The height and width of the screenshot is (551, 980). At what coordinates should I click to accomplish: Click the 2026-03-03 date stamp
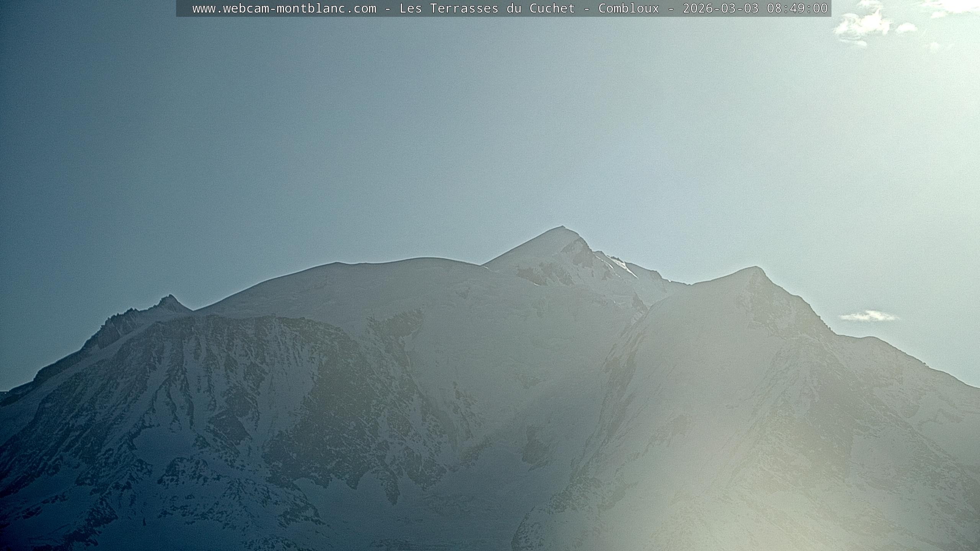pos(720,8)
